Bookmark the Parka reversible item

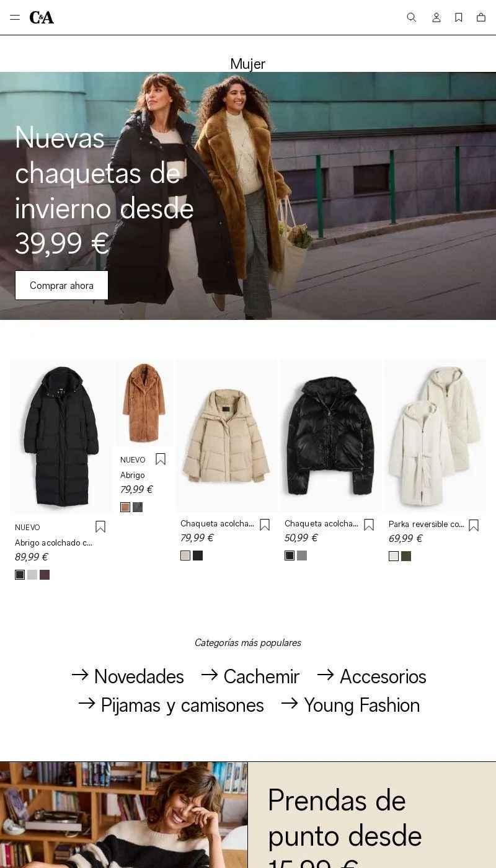(x=474, y=525)
